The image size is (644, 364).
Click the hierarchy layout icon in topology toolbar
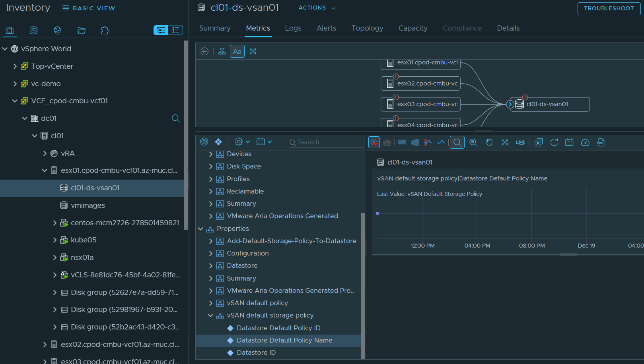[222, 51]
